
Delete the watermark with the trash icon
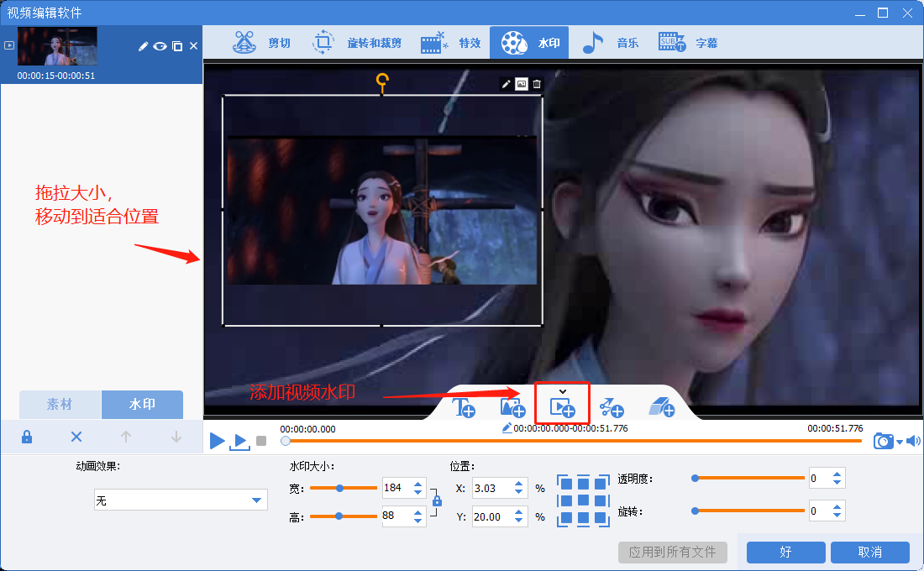click(537, 84)
